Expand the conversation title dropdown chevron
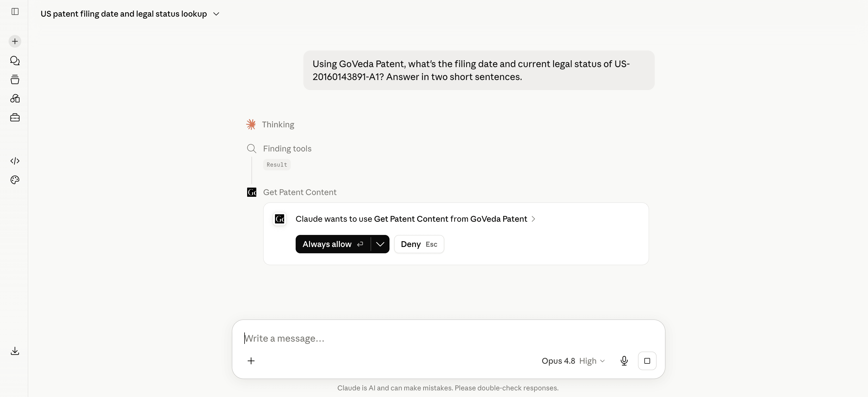This screenshot has height=397, width=868. 216,14
